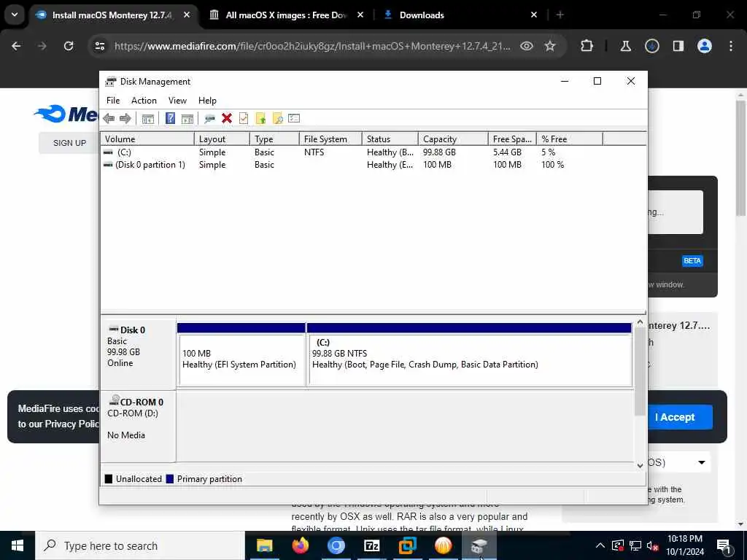Open the View menu in Disk Management
Screen dimensions: 747x560
(177, 101)
